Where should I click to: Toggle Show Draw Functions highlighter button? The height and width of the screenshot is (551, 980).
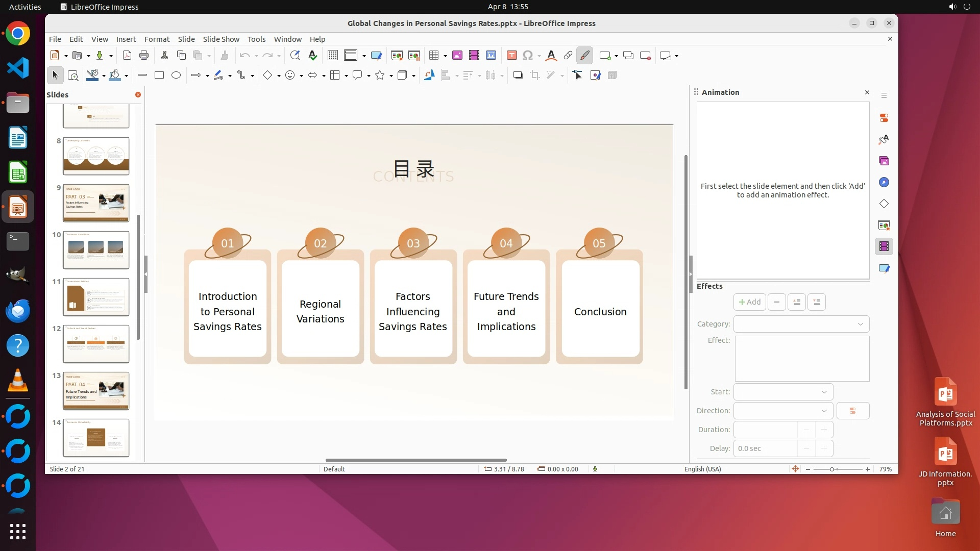click(x=585, y=56)
